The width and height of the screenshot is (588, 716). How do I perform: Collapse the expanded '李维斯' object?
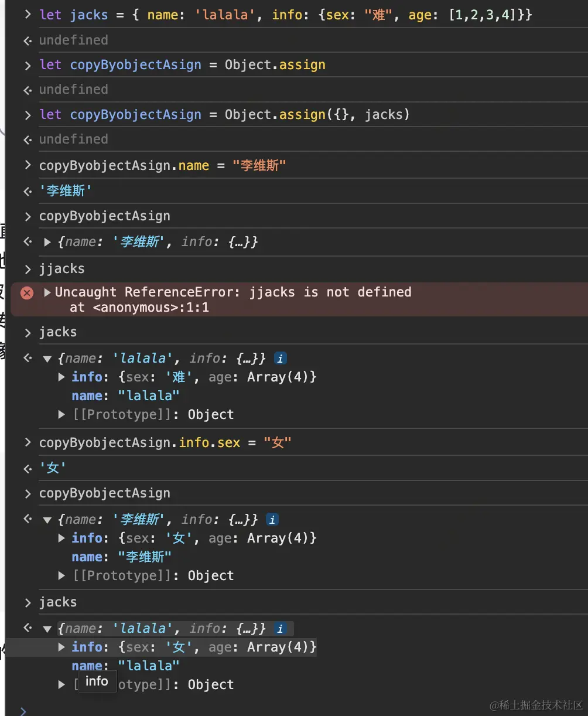pyautogui.click(x=47, y=520)
